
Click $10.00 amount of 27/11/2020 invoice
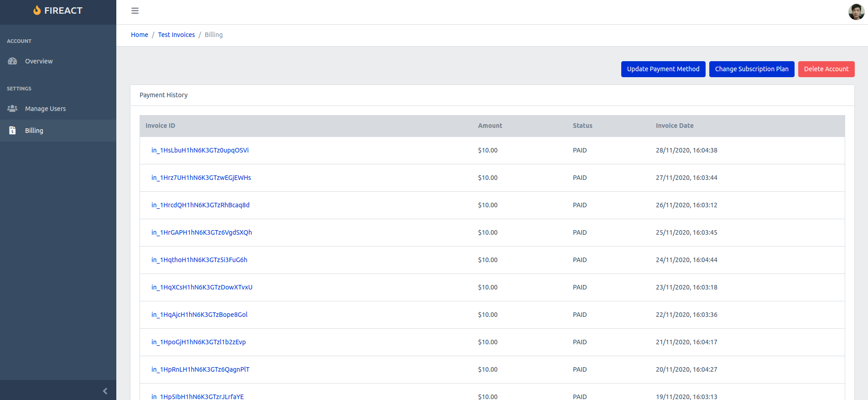click(488, 178)
